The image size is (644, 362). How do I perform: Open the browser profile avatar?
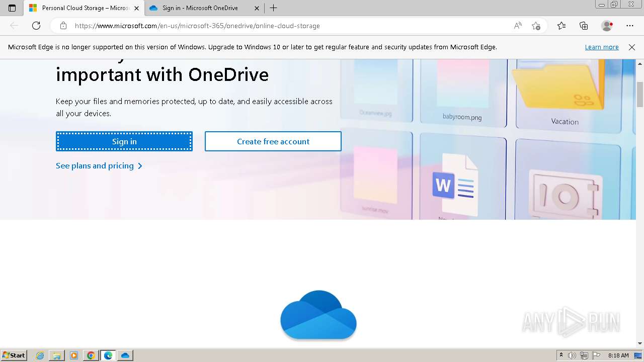click(x=607, y=26)
